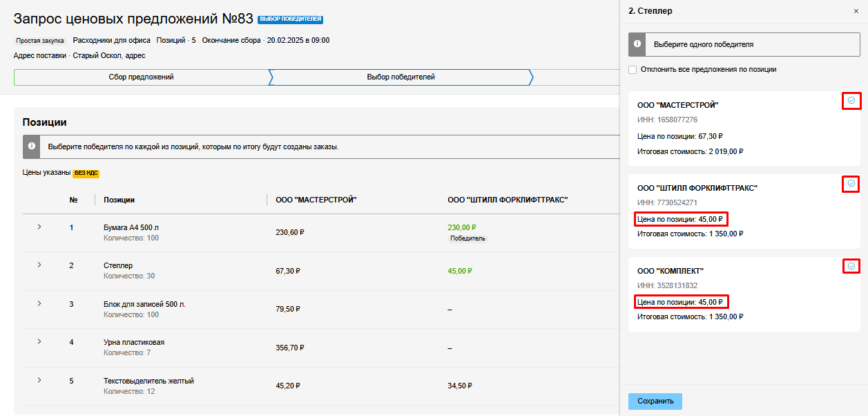This screenshot has width=868, height=416.
Task: Select ООО "МАСТЕРСТРОЙ" as winner via check icon
Action: [x=851, y=101]
